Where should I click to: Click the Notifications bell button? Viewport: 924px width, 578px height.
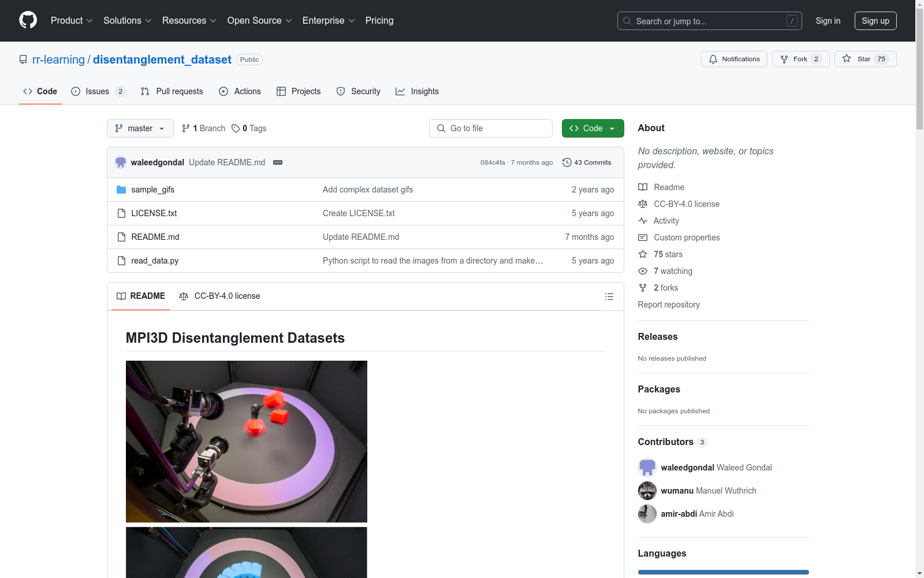pyautogui.click(x=734, y=59)
